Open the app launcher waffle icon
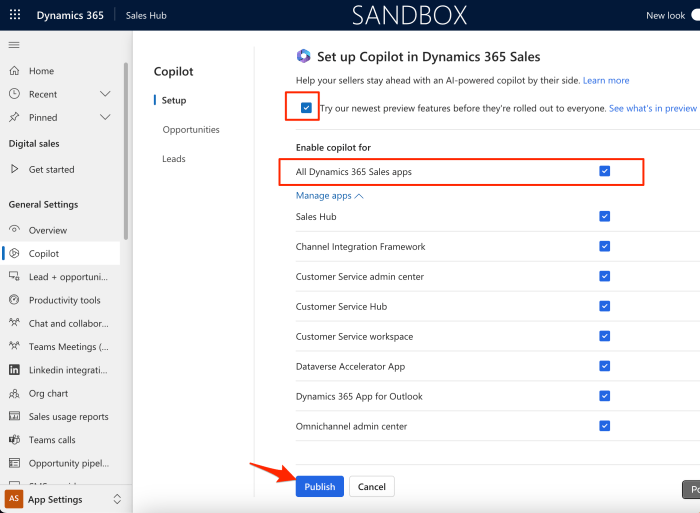 [x=15, y=15]
